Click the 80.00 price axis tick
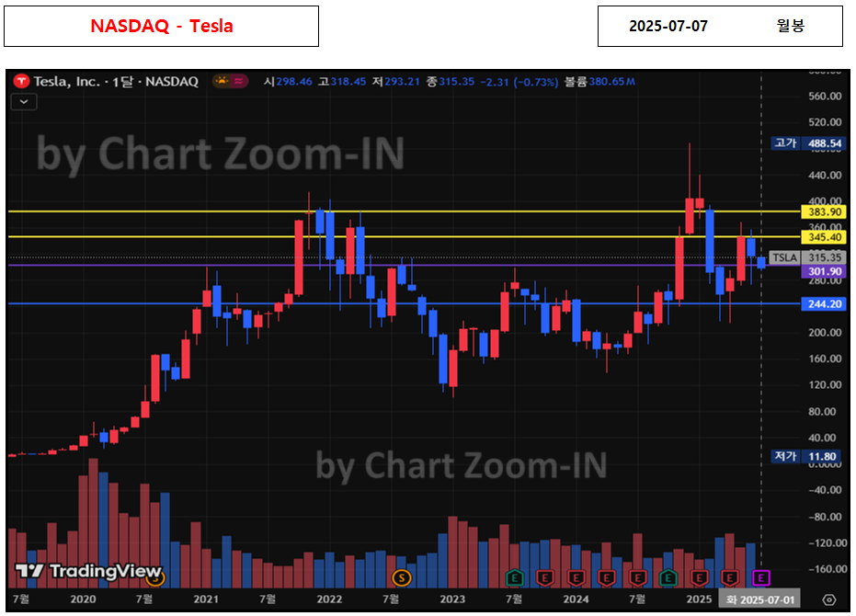 click(822, 412)
